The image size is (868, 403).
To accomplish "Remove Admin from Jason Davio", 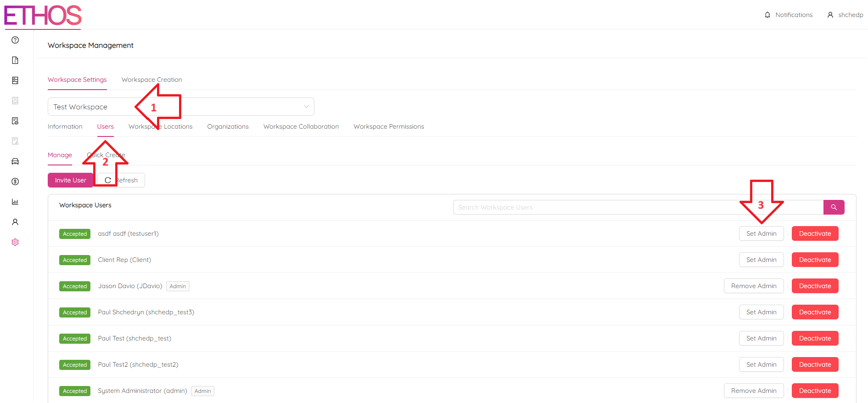I will pyautogui.click(x=754, y=286).
